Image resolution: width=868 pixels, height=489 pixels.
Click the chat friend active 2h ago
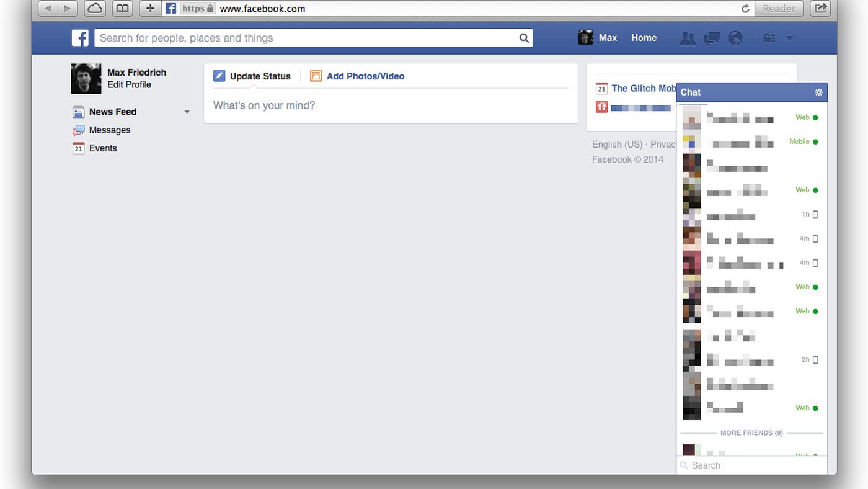[x=751, y=360]
